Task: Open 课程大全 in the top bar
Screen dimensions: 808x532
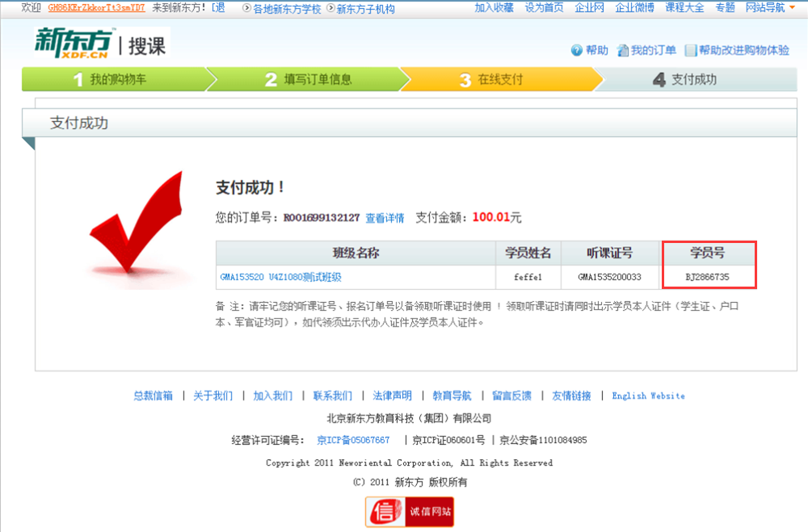Action: pos(684,8)
